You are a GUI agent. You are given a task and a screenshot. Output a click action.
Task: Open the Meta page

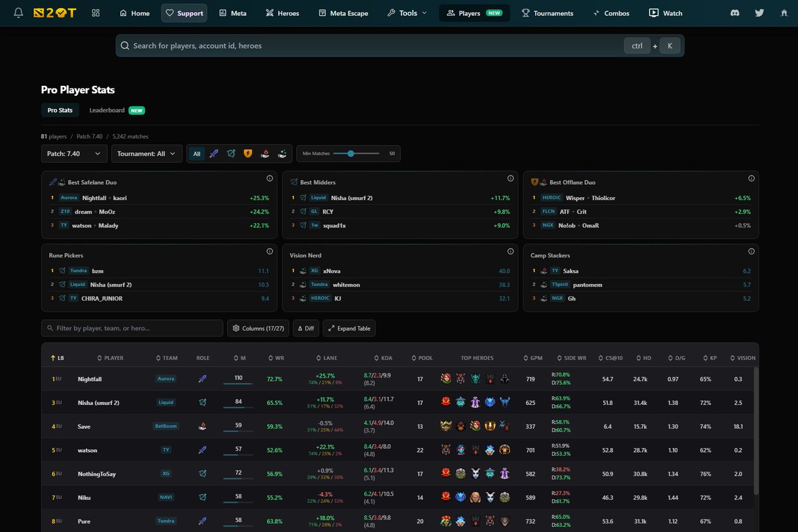coord(233,13)
